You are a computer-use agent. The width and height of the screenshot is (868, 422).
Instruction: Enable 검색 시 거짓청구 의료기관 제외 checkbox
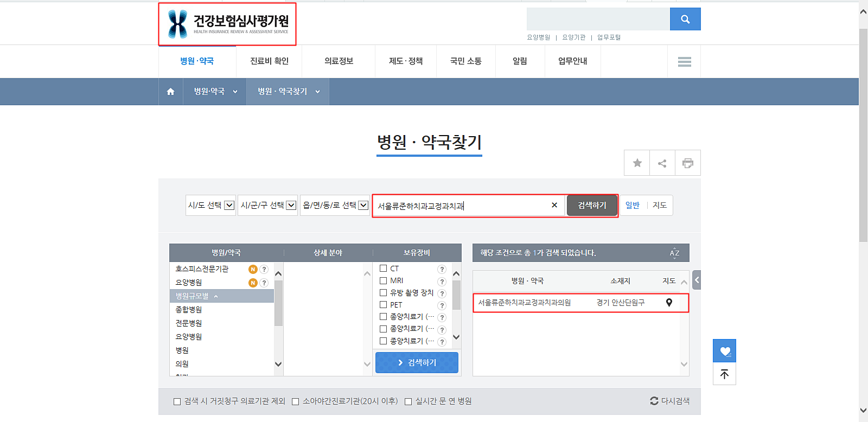pyautogui.click(x=177, y=401)
